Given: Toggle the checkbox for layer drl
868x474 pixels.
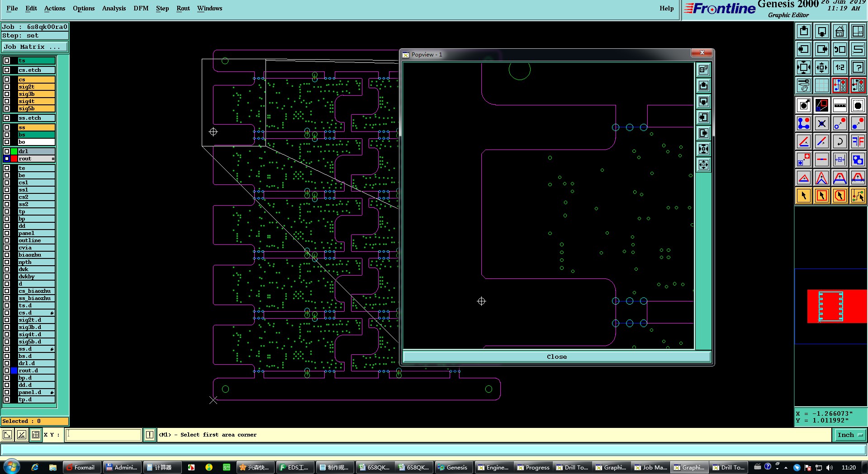Looking at the screenshot, I should point(7,151).
